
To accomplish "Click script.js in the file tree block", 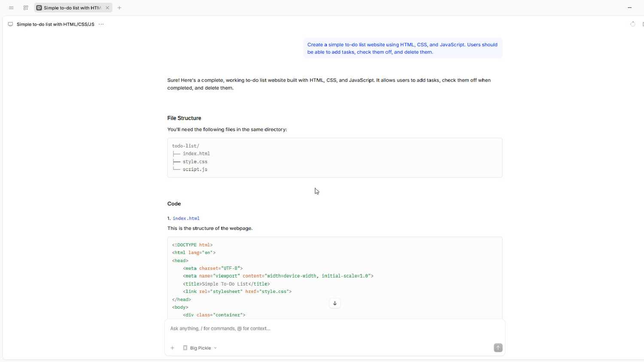I will (195, 169).
